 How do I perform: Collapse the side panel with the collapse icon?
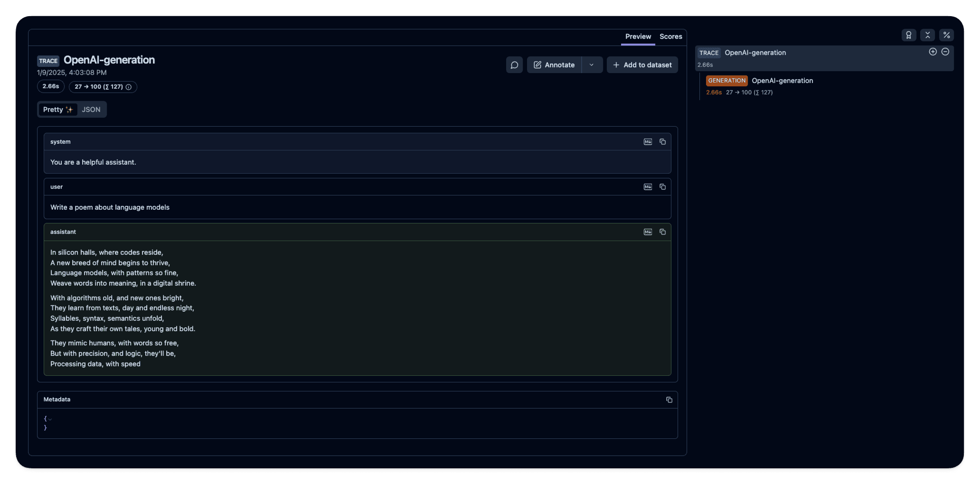tap(928, 35)
